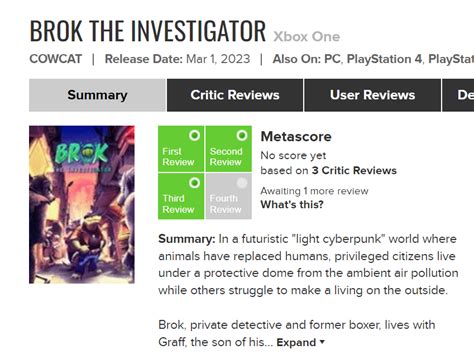
Task: Open the PC version link
Action: tap(332, 59)
